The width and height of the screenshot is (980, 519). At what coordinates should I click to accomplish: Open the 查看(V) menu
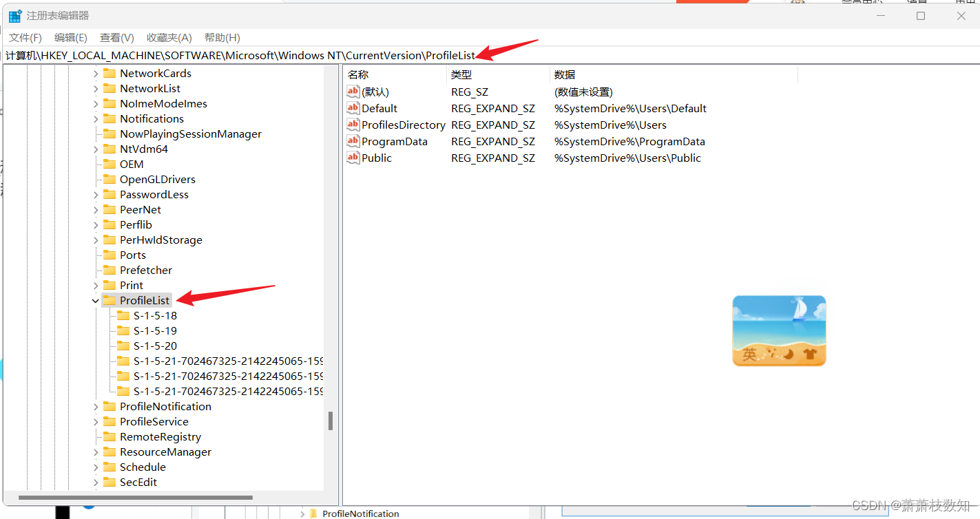click(x=116, y=38)
